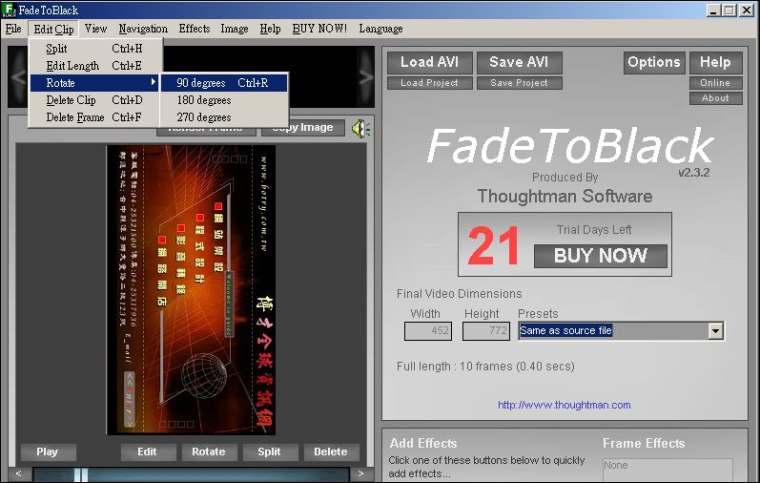Image resolution: width=760 pixels, height=483 pixels.
Task: Click the timeline slider track
Action: pyautogui.click(x=191, y=474)
